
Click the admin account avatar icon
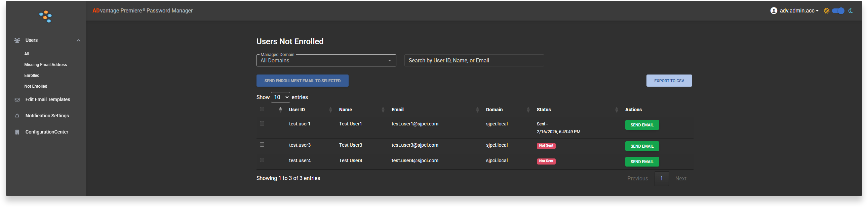point(774,11)
